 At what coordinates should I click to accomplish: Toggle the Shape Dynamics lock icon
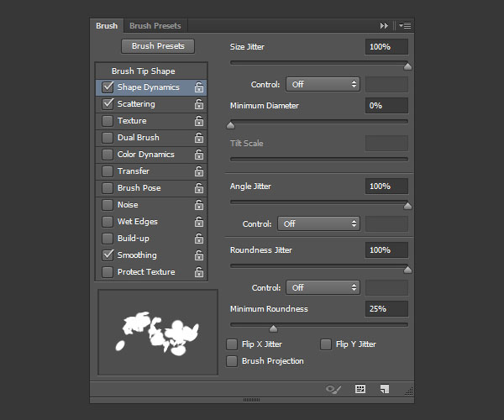pyautogui.click(x=199, y=87)
